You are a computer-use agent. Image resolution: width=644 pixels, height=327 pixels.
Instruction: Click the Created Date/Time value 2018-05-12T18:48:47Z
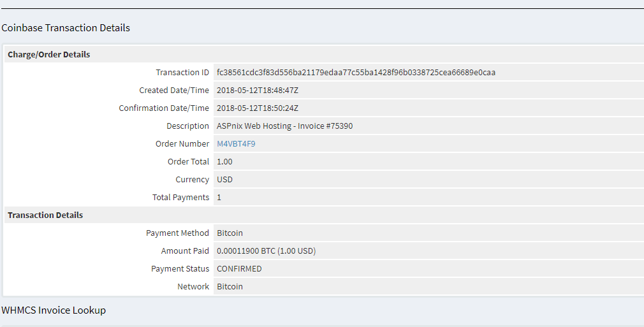tap(258, 91)
